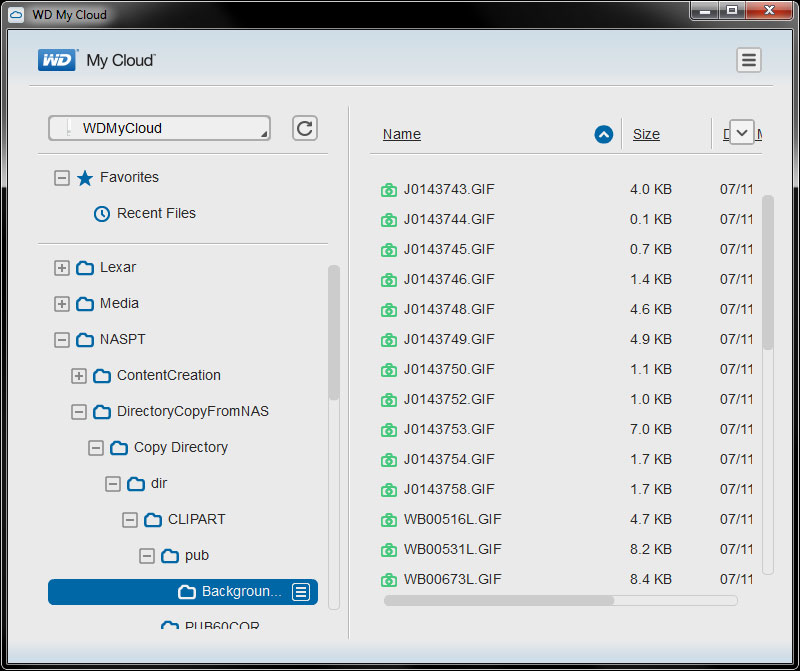This screenshot has width=800, height=671.
Task: Minimize the WD My Cloud window
Action: (x=705, y=10)
